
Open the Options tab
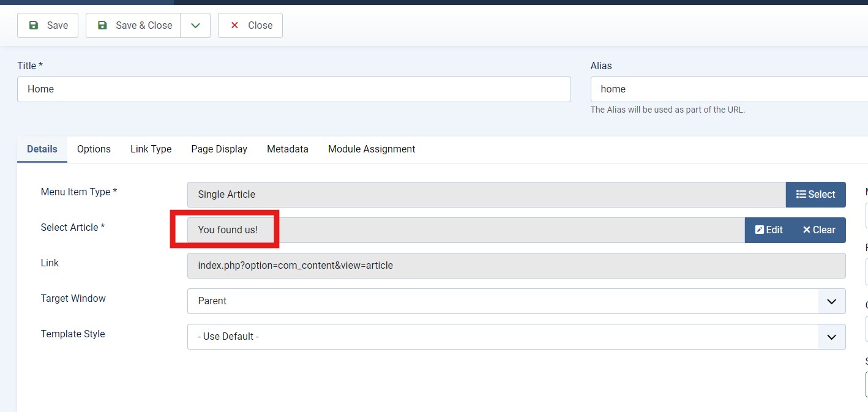coord(94,149)
